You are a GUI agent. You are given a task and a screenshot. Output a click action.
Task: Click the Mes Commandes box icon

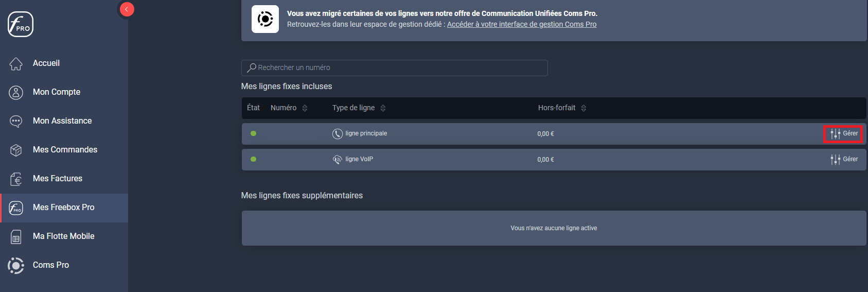tap(16, 150)
